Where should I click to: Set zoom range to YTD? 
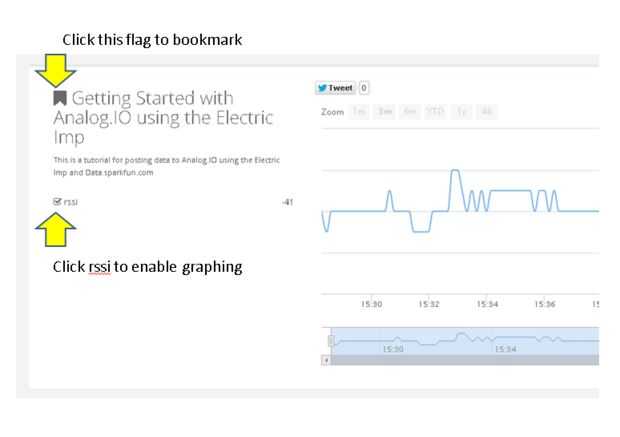click(x=436, y=112)
